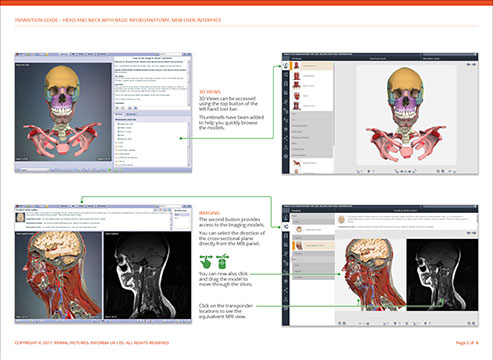This screenshot has height=360, width=493.
Task: Click Imaging icon in new-interface skull window sidebar
Action: coord(286,75)
